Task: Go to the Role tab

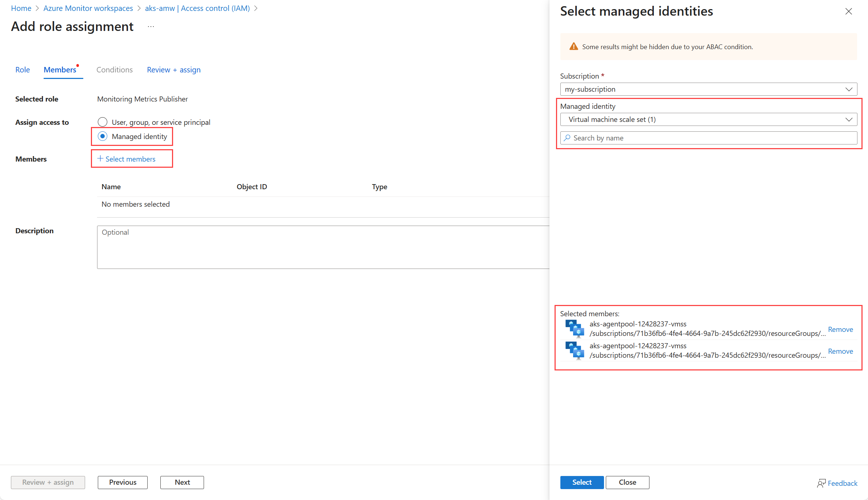Action: click(23, 70)
